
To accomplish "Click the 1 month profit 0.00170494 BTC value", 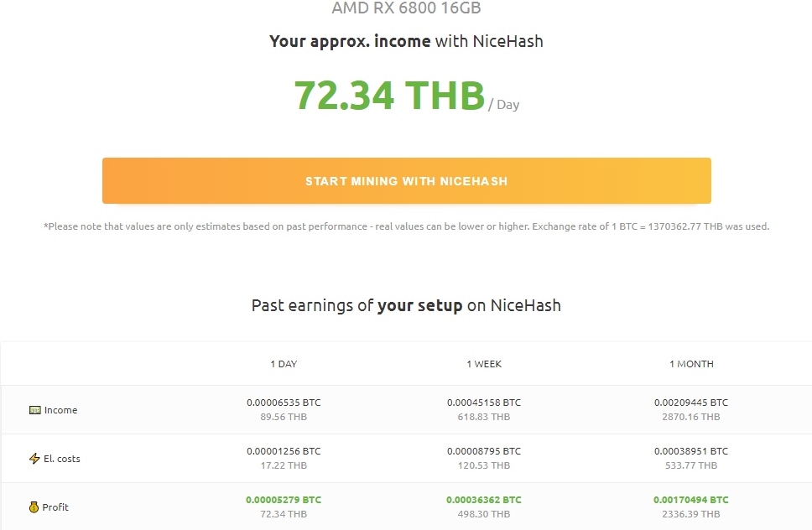I will tap(691, 500).
